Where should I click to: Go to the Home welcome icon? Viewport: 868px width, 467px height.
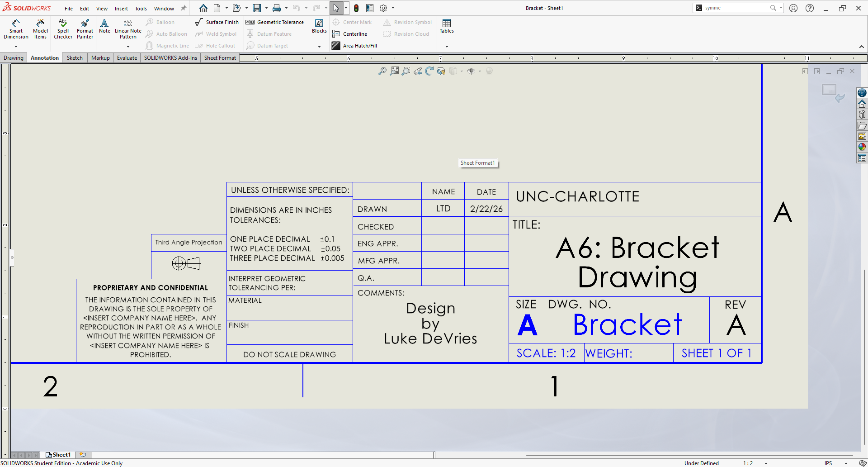(203, 8)
